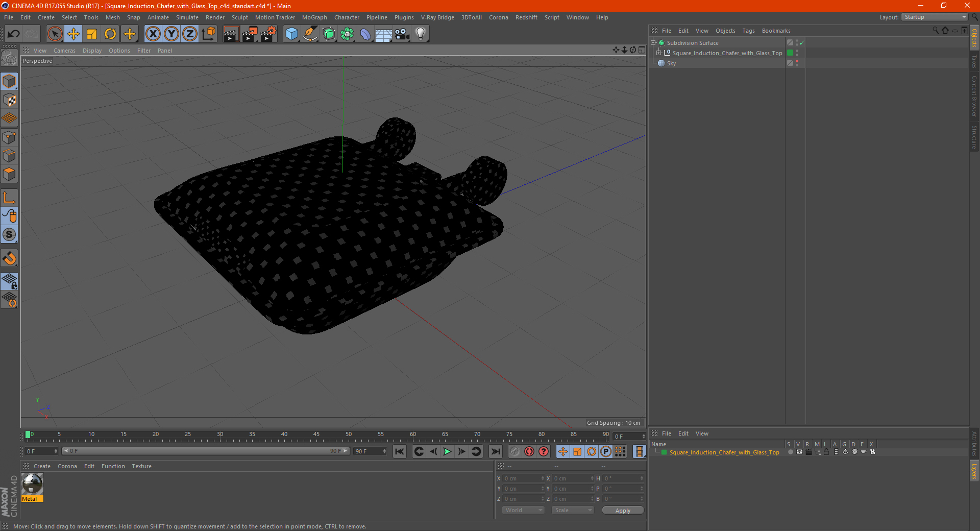Toggle the Subdivision Surface enable checkmark
The image size is (980, 531).
pyautogui.click(x=802, y=43)
